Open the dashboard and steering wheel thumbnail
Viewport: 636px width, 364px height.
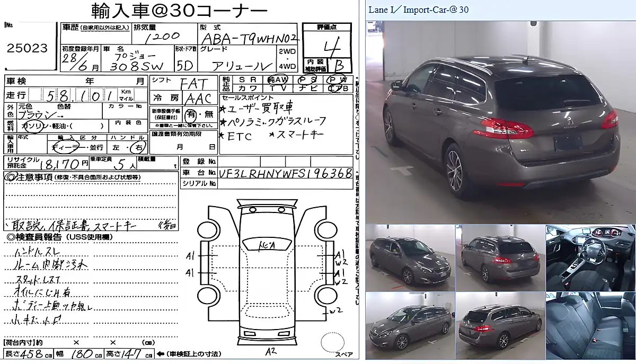(x=590, y=258)
